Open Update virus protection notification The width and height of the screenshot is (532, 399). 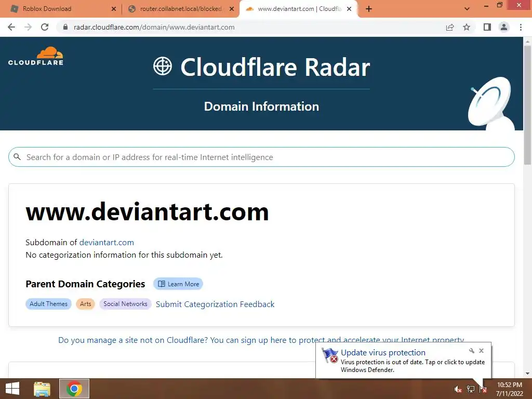point(383,353)
